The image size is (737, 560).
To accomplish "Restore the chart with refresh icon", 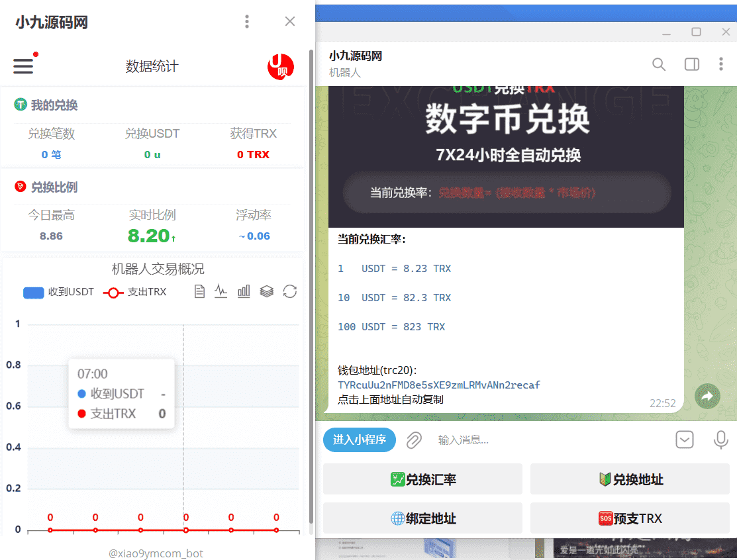I will [x=289, y=291].
